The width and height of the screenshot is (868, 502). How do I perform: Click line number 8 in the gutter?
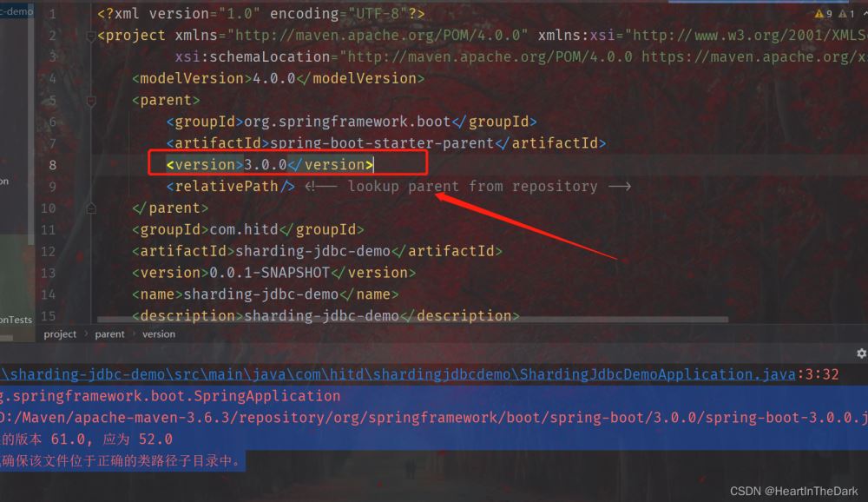click(x=52, y=165)
